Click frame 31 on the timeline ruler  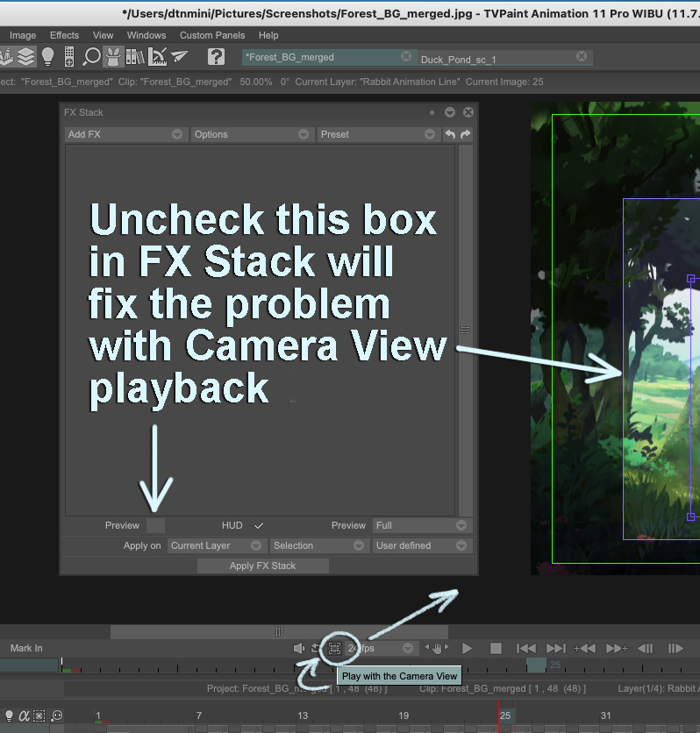606,715
